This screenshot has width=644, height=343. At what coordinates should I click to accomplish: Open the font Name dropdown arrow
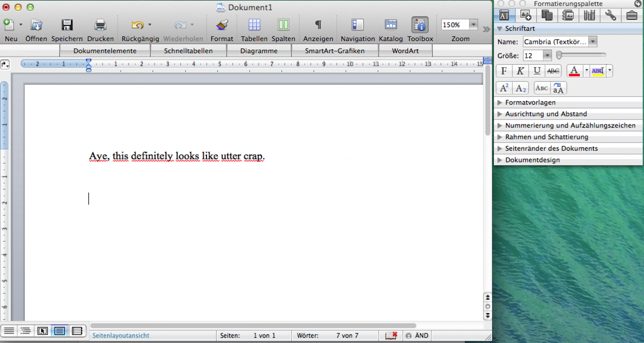592,42
